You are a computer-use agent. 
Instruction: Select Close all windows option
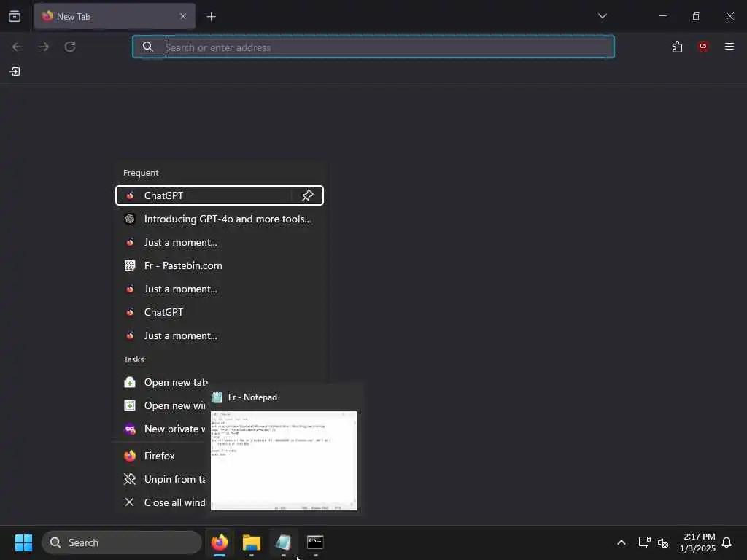click(162, 503)
